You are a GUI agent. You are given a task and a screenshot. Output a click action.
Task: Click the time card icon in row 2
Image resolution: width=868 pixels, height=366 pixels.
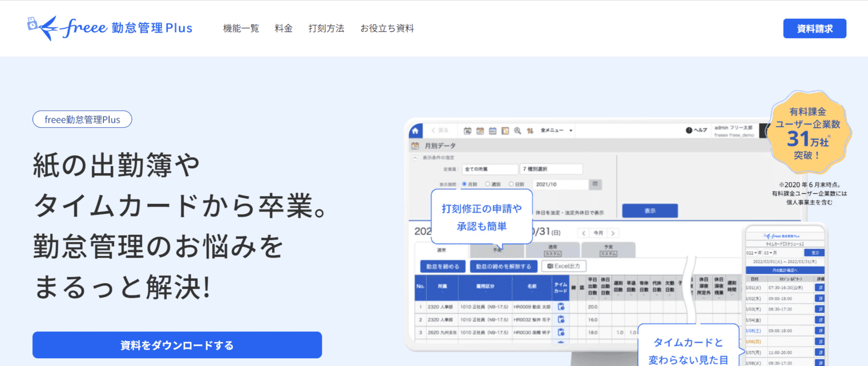(x=561, y=319)
